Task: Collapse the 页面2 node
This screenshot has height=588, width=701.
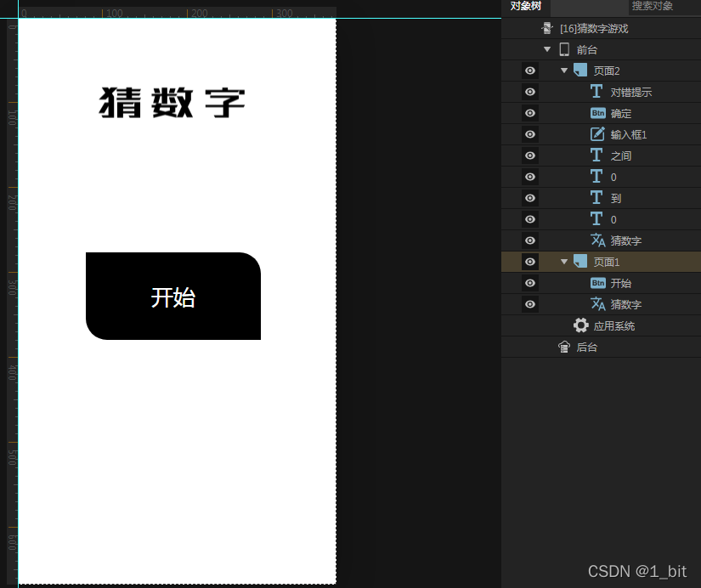Action: click(x=562, y=71)
